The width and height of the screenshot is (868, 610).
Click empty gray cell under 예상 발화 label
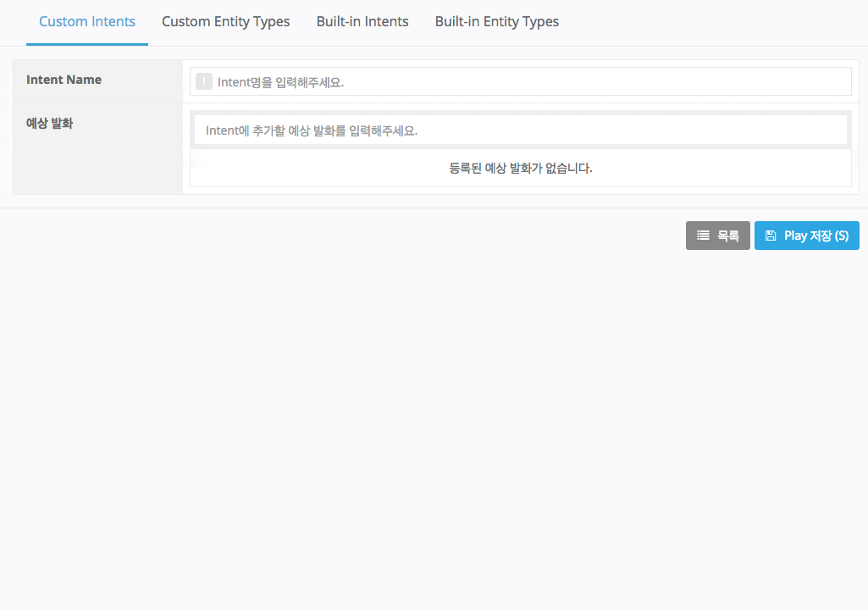[97, 165]
